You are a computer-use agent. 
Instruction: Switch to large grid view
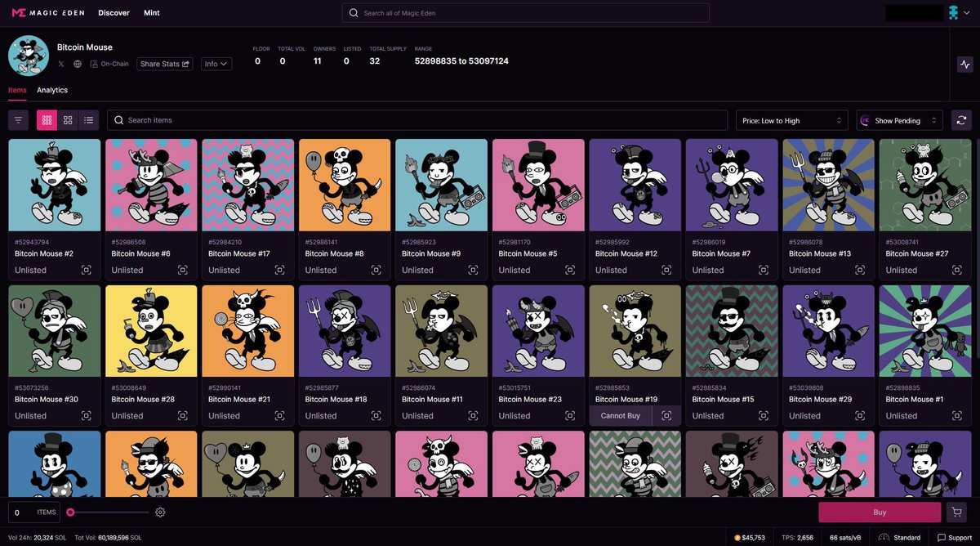[68, 120]
